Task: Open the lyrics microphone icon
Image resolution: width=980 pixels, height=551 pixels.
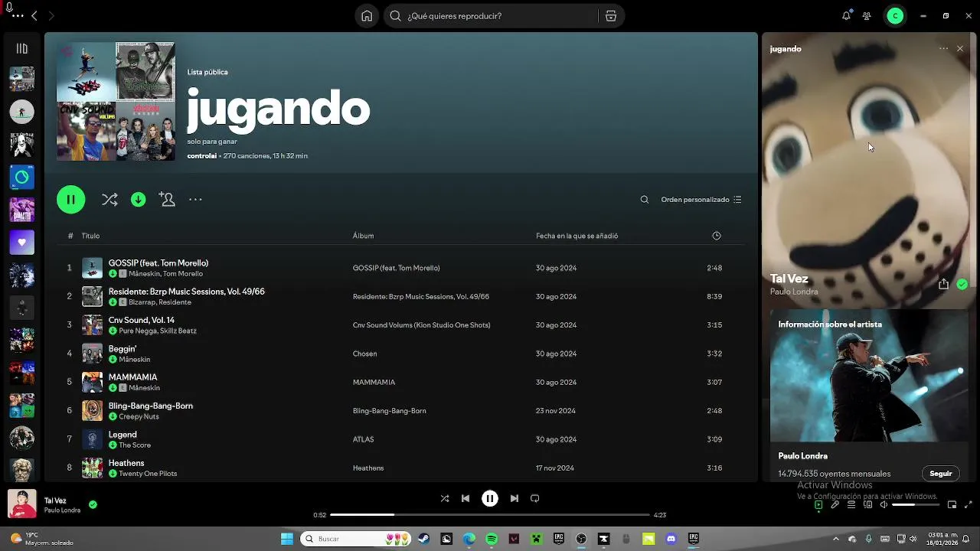Action: pos(835,505)
